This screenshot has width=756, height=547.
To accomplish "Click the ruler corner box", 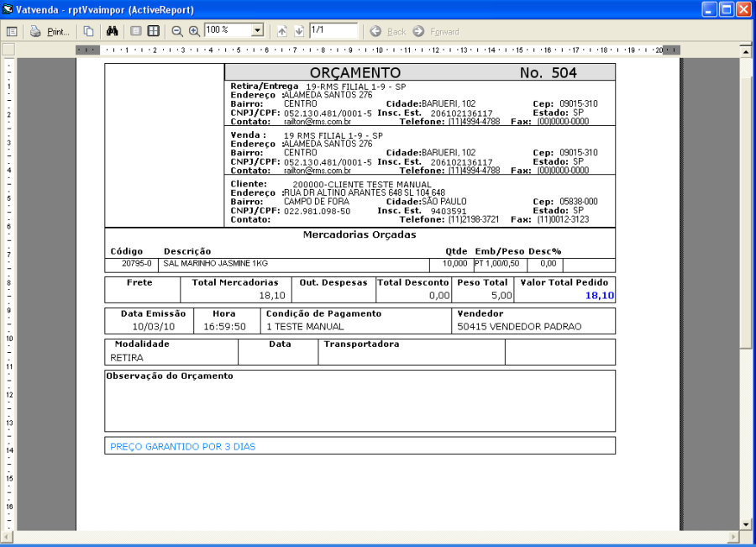I will [8, 50].
